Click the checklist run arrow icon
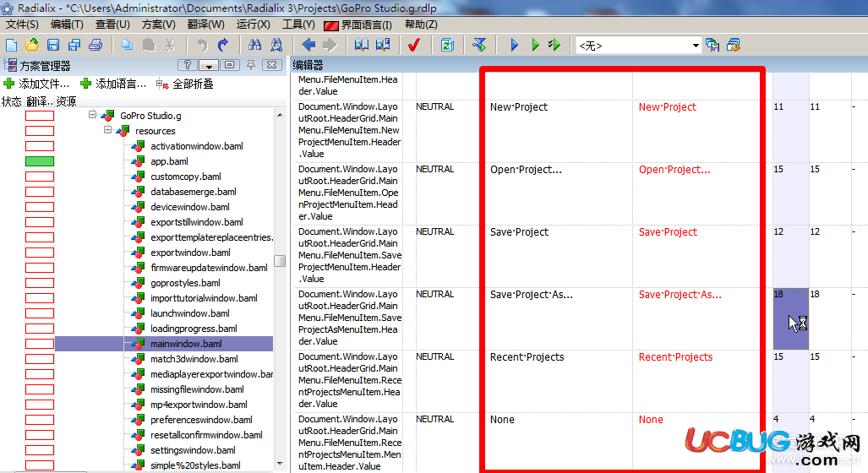 point(554,46)
